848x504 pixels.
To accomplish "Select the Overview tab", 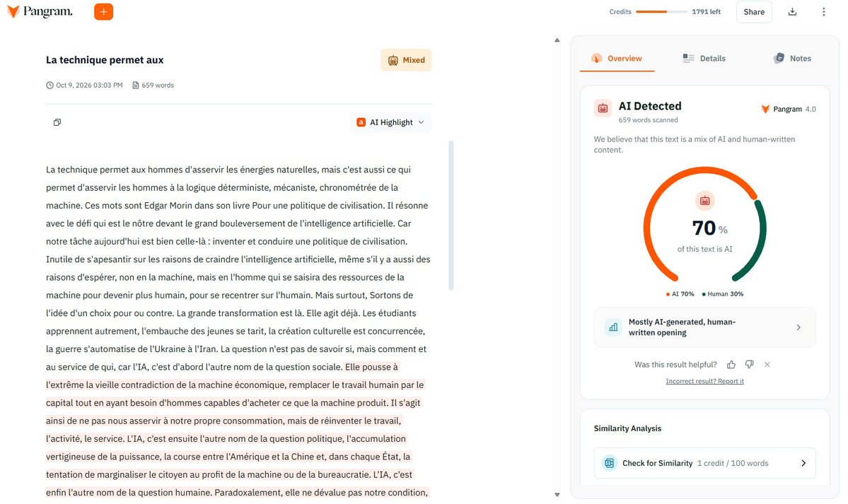I will (x=617, y=59).
